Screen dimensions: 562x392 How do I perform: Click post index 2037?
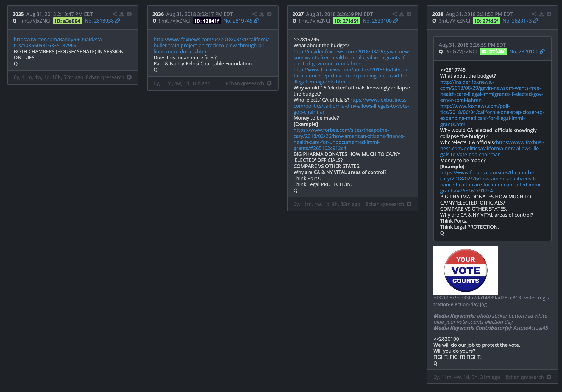pyautogui.click(x=298, y=14)
